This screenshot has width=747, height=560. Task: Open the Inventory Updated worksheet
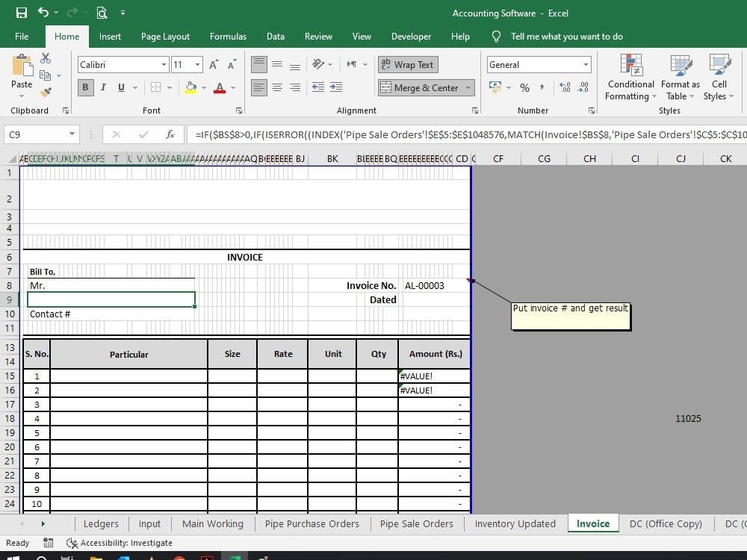click(x=515, y=523)
